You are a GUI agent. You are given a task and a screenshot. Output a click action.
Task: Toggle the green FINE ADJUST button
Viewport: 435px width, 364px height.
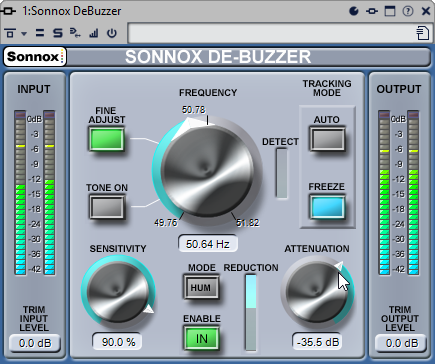click(x=107, y=139)
